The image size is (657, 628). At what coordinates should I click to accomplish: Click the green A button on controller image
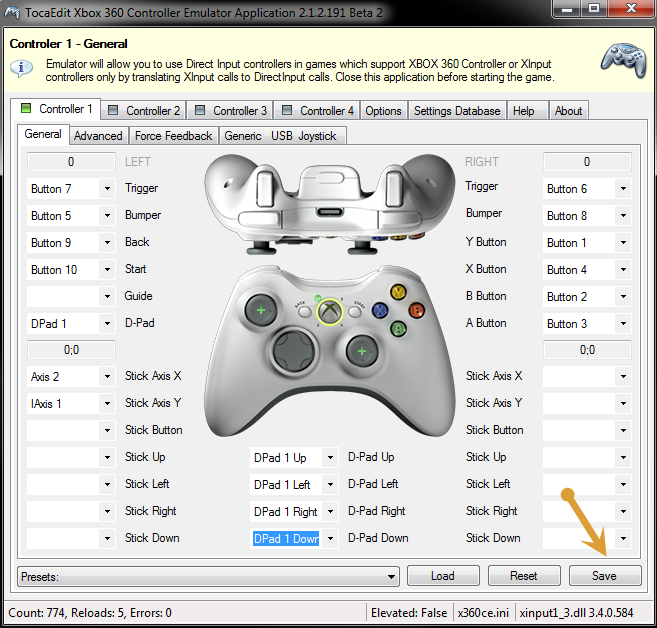(x=398, y=328)
